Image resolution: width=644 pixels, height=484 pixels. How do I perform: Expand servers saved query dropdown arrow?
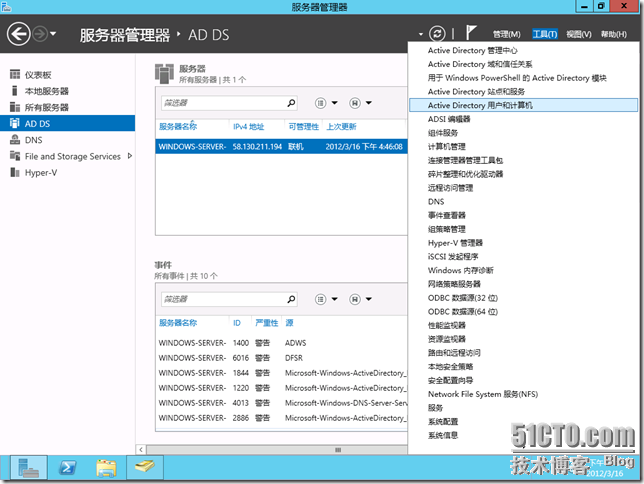[369, 103]
